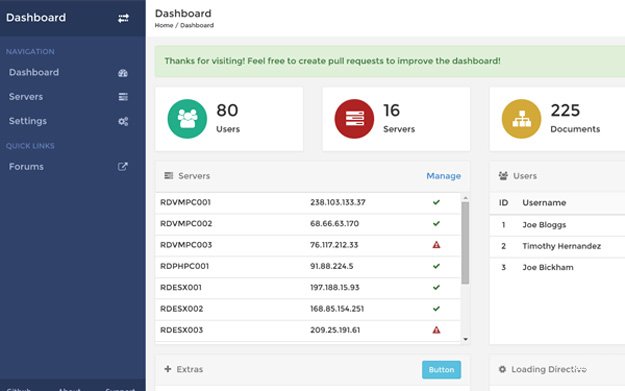Screen dimensions: 625x391
Task: Select user Joe Bloggs
Action: [x=544, y=225]
